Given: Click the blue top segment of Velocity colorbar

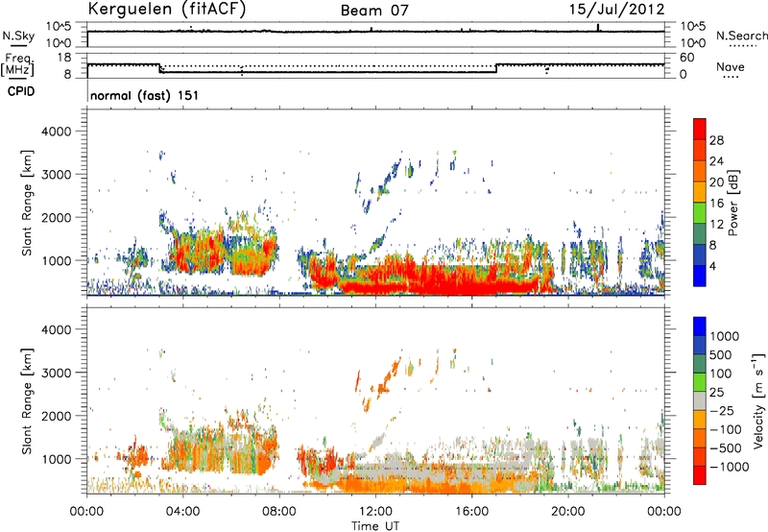Looking at the screenshot, I should click(x=700, y=326).
